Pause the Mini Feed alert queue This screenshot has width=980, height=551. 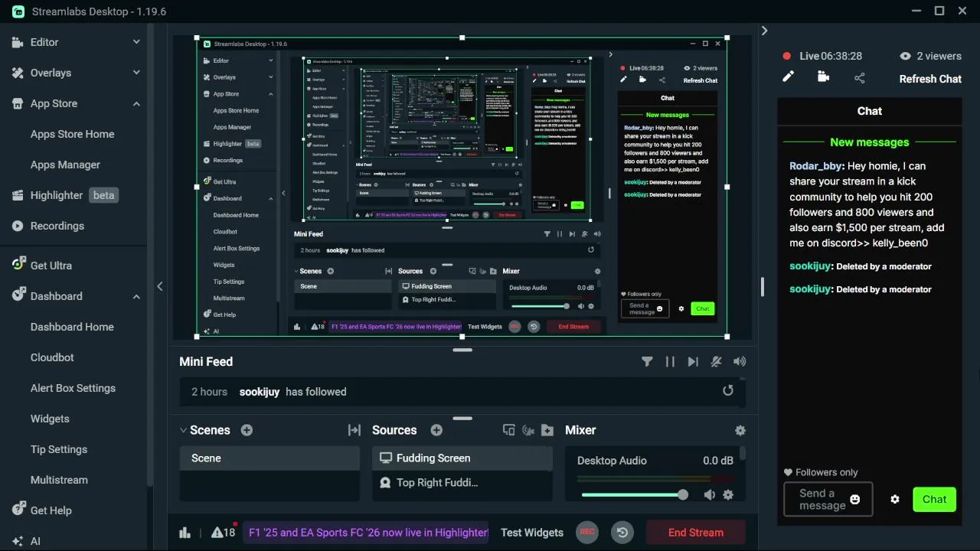point(670,362)
